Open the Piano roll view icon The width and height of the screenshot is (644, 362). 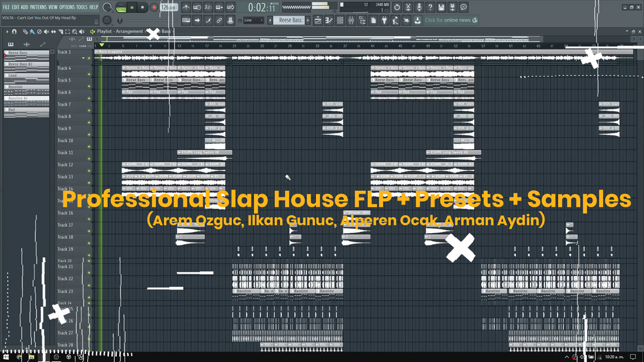tap(329, 20)
